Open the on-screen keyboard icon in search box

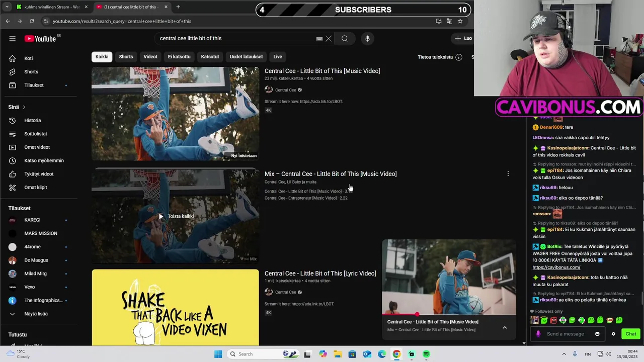(x=319, y=38)
